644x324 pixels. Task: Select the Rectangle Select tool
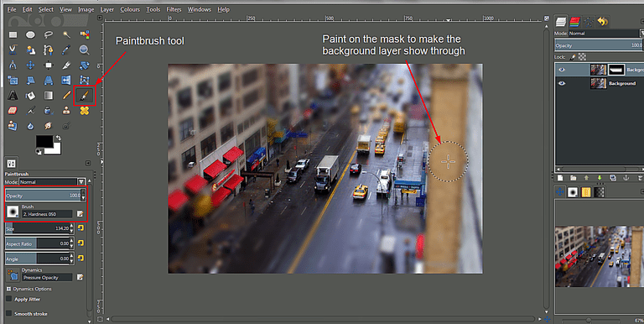point(13,35)
